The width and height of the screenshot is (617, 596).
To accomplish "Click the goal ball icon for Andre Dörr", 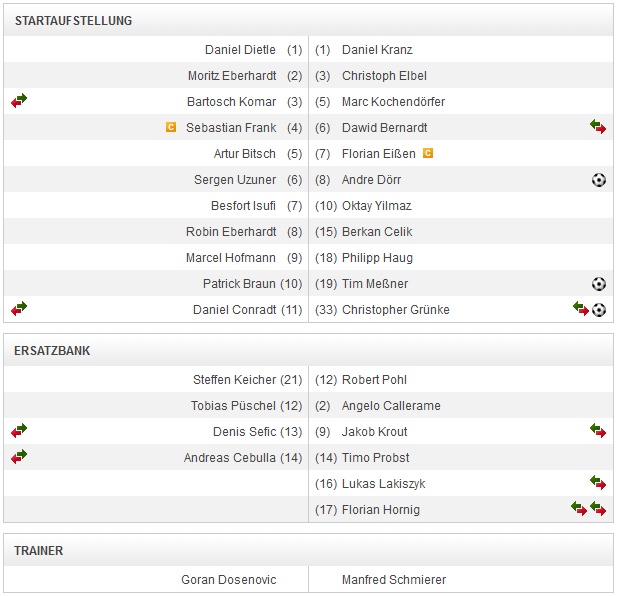I will tap(599, 180).
